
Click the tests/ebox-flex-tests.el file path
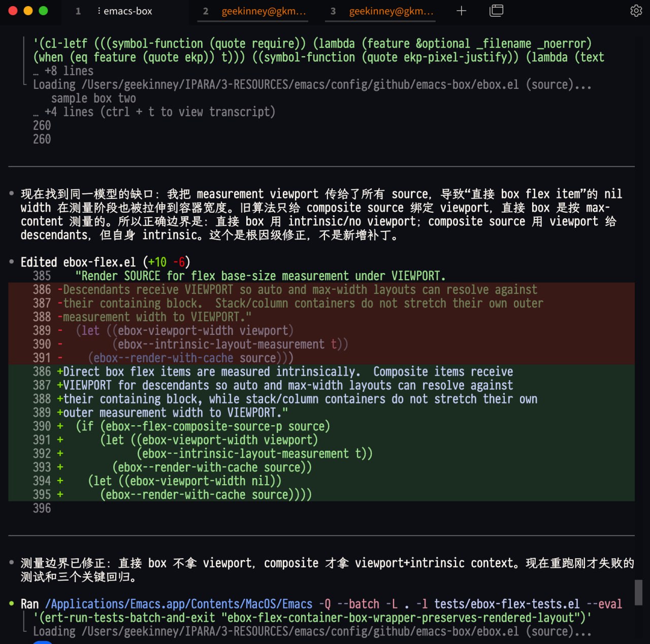point(507,604)
